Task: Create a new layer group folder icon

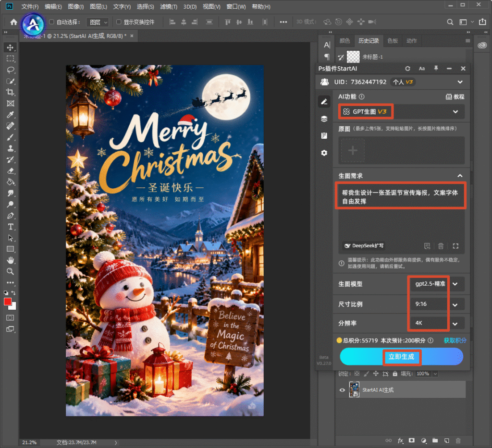Action: point(435,440)
